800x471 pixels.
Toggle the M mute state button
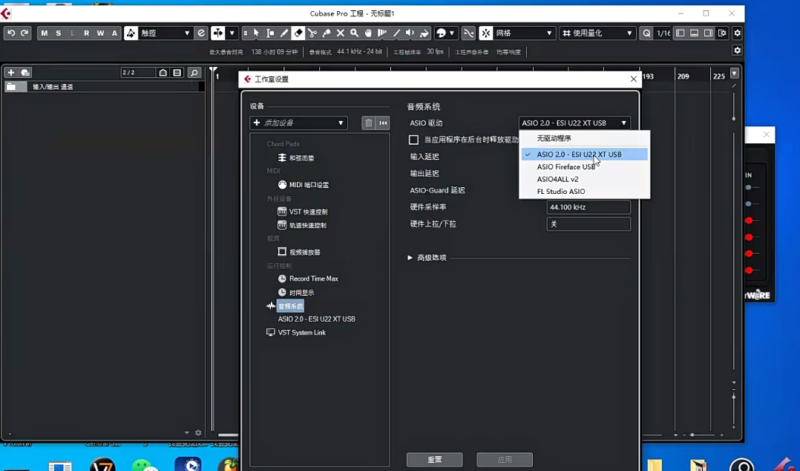44,33
